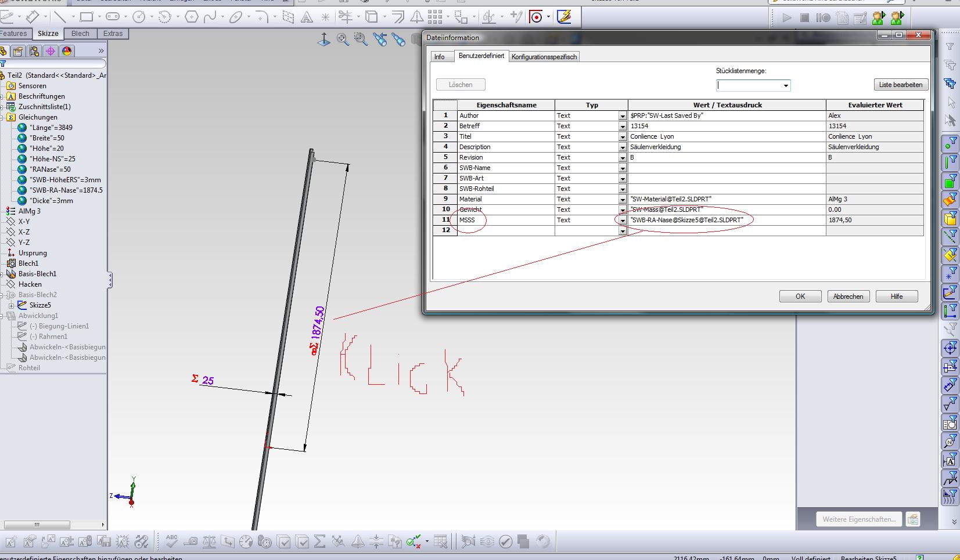Select the Spline sketch tool
Image resolution: width=960 pixels, height=560 pixels.
210,16
